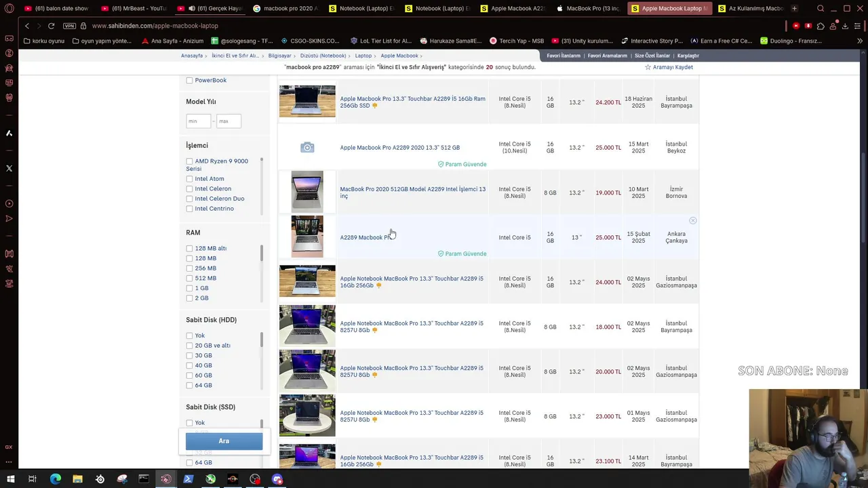The height and width of the screenshot is (488, 868).
Task: Switch to the MrBeast YouTube tab
Action: pos(133,9)
